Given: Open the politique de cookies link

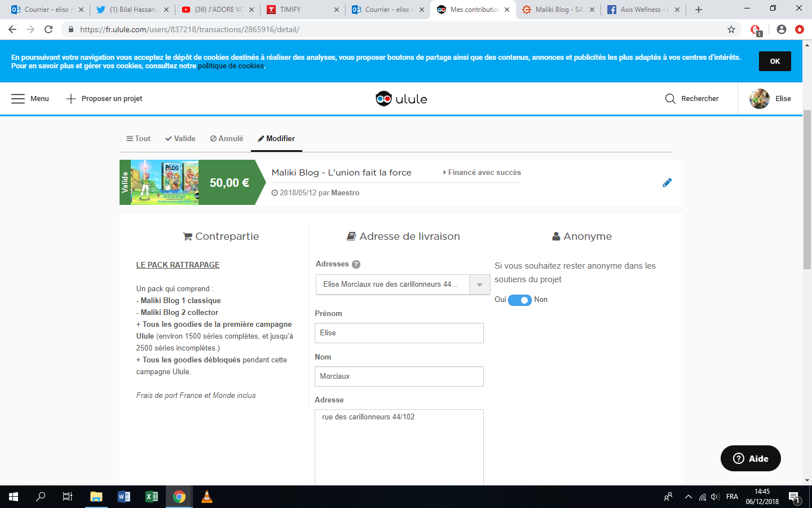Looking at the screenshot, I should click(231, 66).
